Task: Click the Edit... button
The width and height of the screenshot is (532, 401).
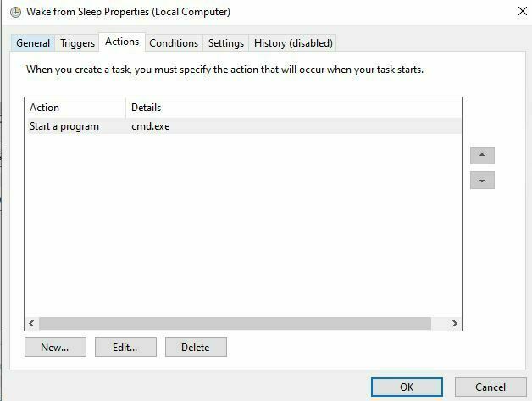Action: pos(125,347)
